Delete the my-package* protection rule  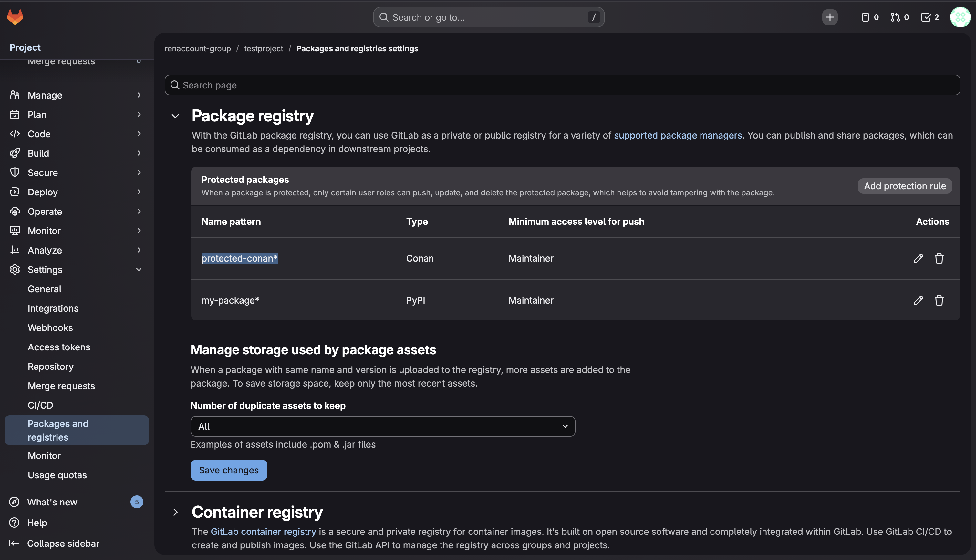pos(939,300)
